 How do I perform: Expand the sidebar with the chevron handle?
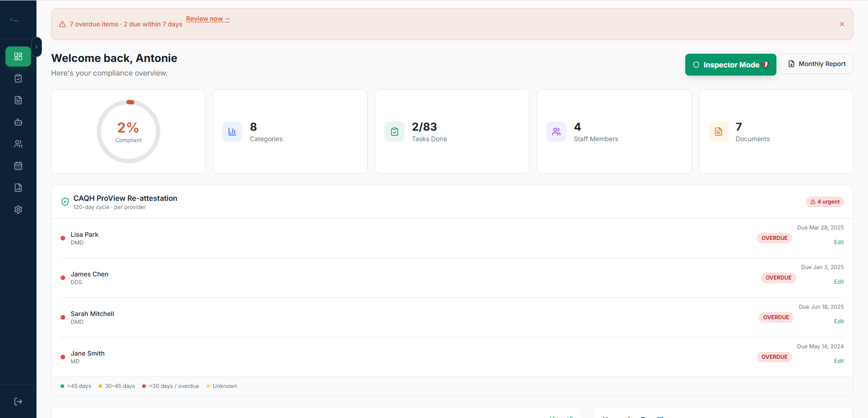[36, 47]
